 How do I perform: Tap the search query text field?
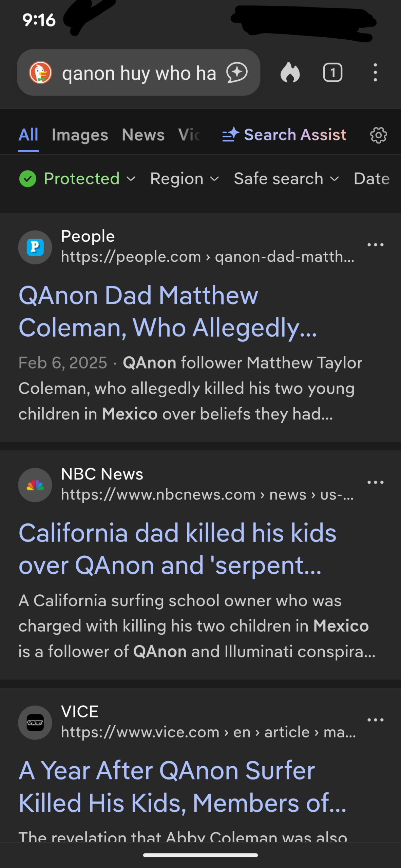(x=139, y=73)
